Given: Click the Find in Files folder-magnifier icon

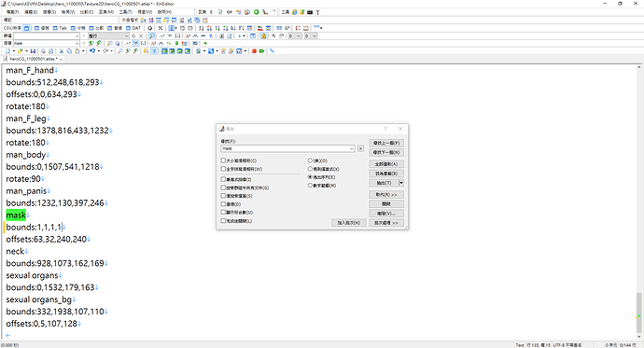Looking at the screenshot, I should [x=146, y=51].
